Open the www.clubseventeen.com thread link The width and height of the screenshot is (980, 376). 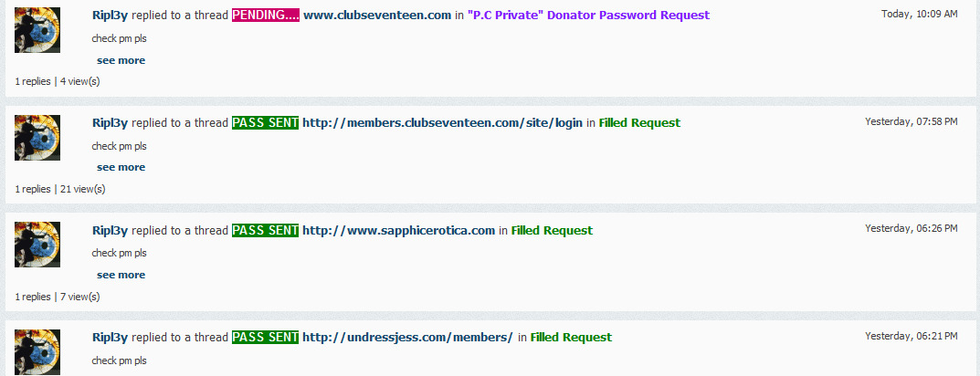point(377,16)
